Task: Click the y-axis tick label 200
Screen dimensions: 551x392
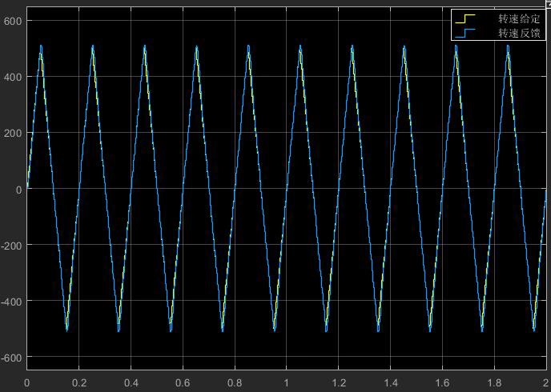Action: pyautogui.click(x=13, y=133)
